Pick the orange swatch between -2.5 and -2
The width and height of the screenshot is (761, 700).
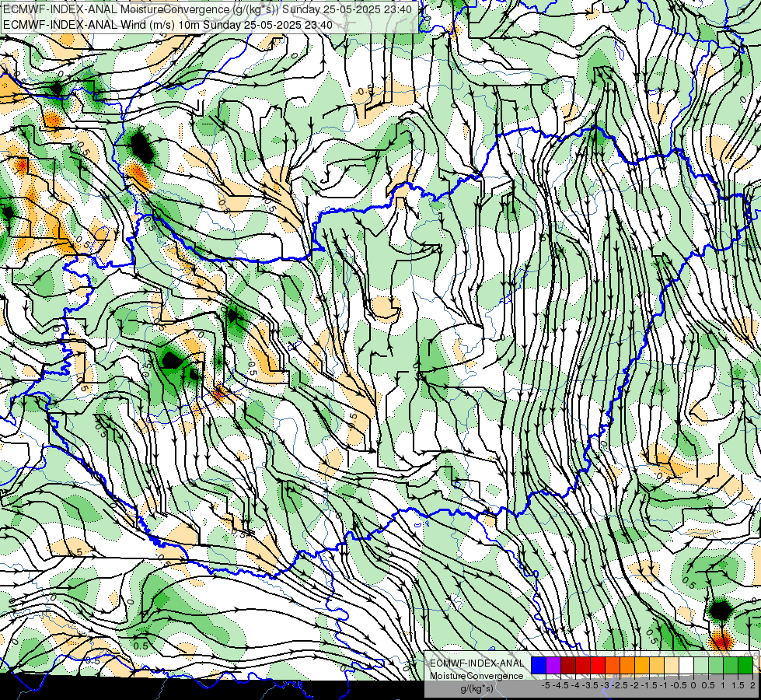627,666
